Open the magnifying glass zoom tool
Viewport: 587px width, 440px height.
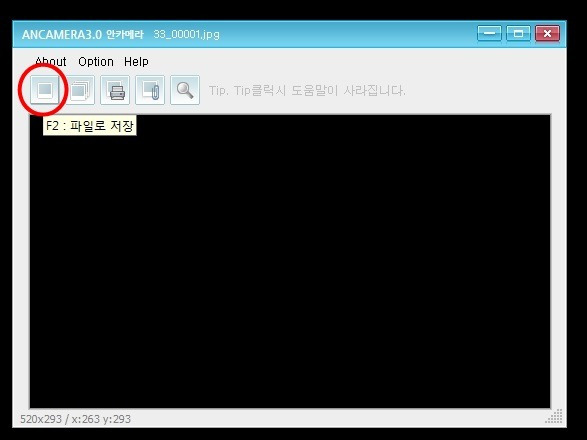(x=185, y=90)
